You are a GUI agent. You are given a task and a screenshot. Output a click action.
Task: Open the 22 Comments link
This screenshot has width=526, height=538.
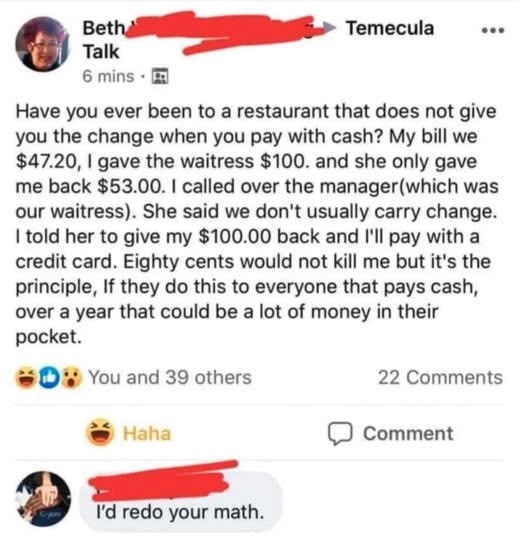coord(440,377)
